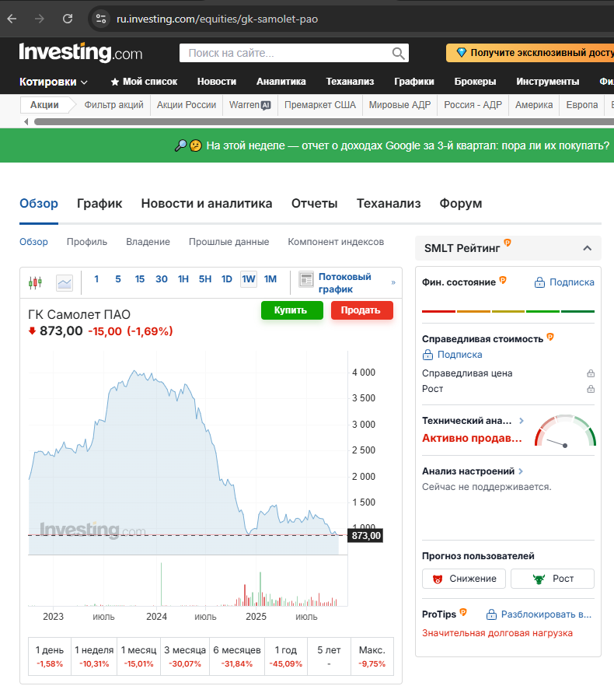Select candlestick chart type icon

coord(35,282)
